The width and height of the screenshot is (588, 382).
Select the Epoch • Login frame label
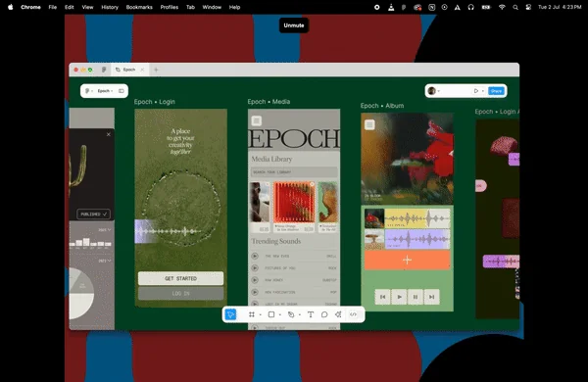pyautogui.click(x=155, y=102)
